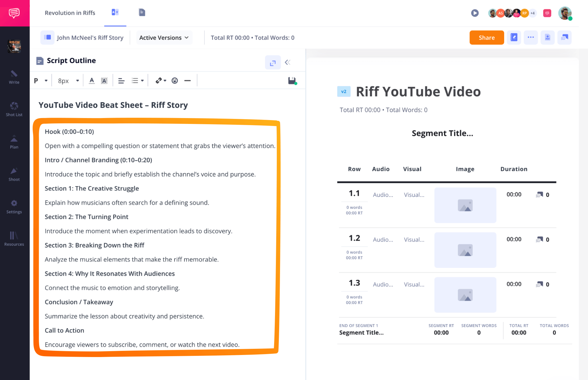Image resolution: width=588 pixels, height=380 pixels.
Task: Open Settings from the sidebar
Action: [14, 206]
